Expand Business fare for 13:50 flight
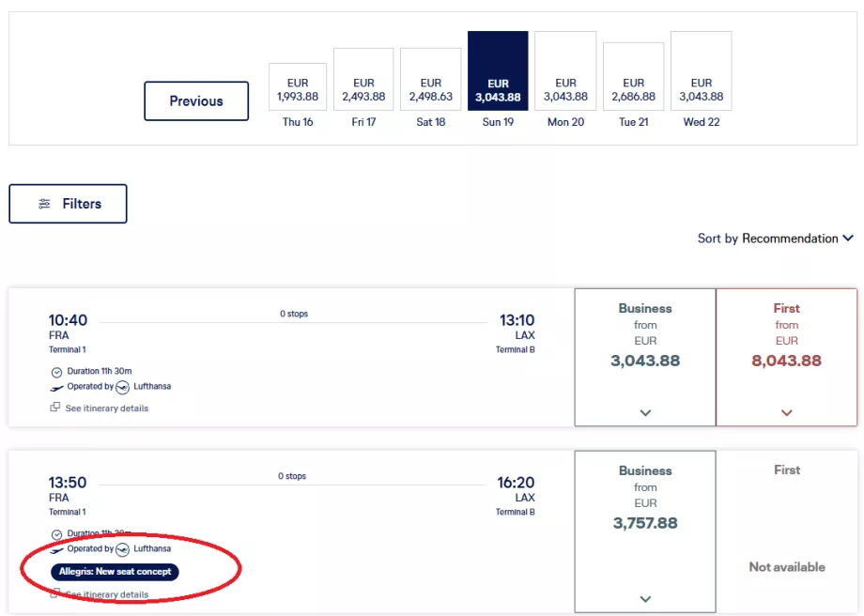The image size is (864, 616). tap(645, 598)
